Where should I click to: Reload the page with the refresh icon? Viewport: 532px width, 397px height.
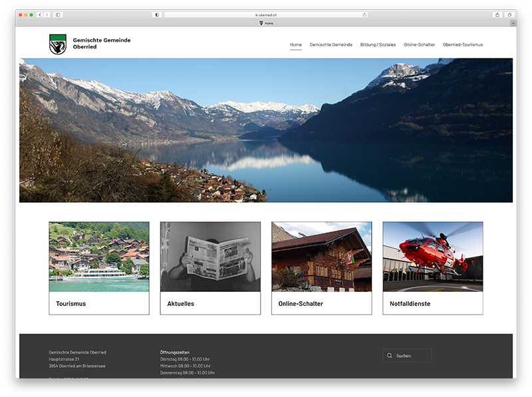[x=364, y=15]
